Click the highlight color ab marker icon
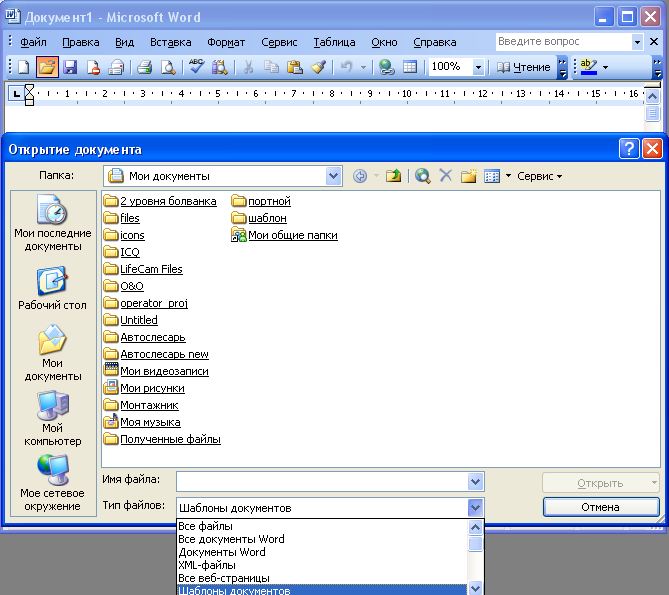The image size is (669, 595). 588,67
